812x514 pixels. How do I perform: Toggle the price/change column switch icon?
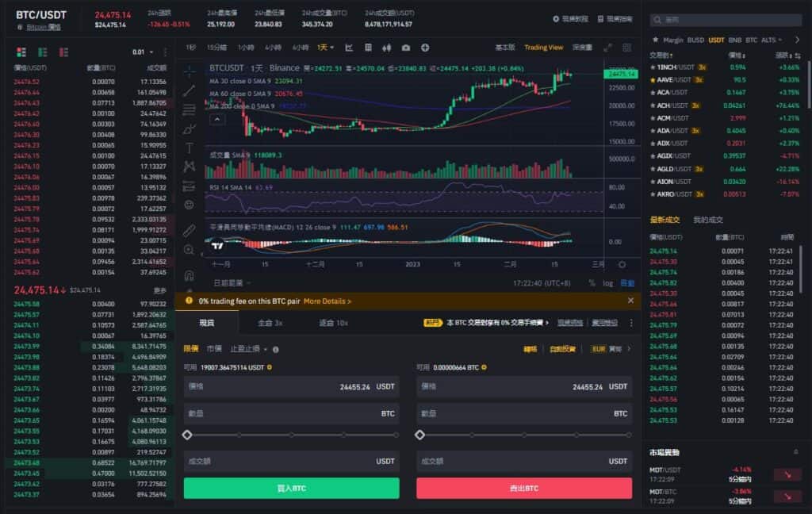tap(798, 56)
